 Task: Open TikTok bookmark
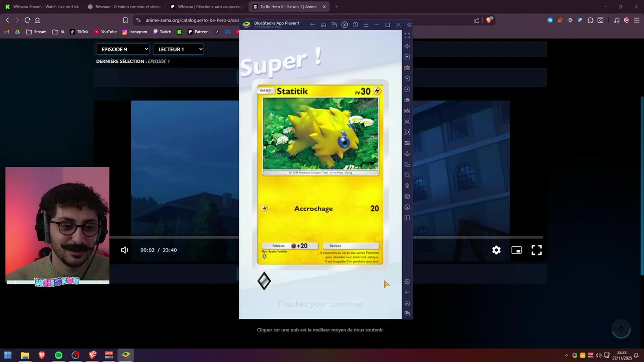[x=79, y=32]
